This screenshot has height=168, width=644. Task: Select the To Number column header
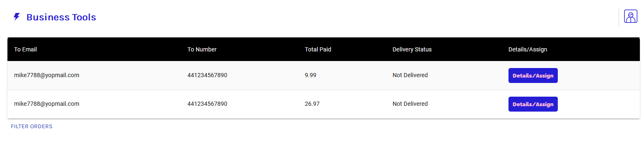pos(202,49)
